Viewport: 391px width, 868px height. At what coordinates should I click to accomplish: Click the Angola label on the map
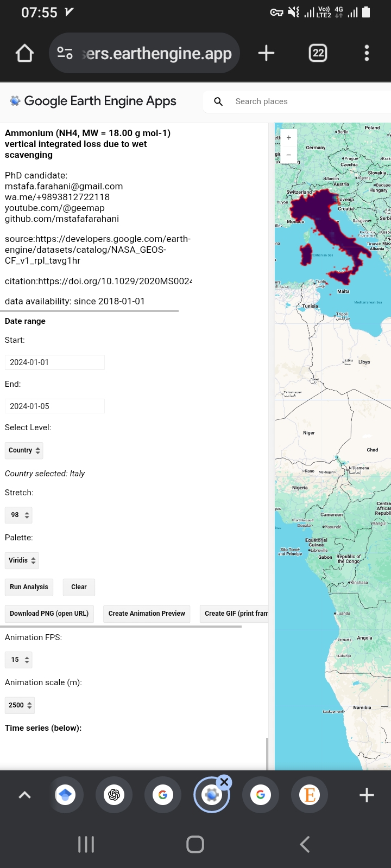(x=364, y=638)
